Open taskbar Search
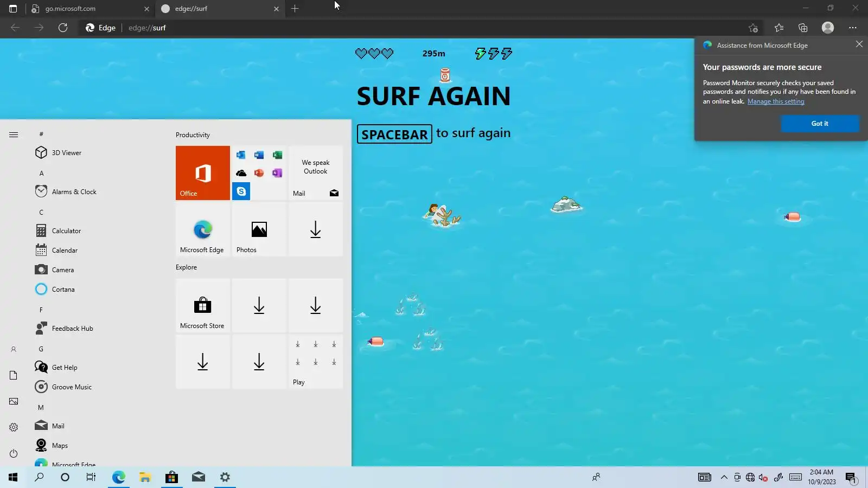The height and width of the screenshot is (488, 868). point(39,477)
